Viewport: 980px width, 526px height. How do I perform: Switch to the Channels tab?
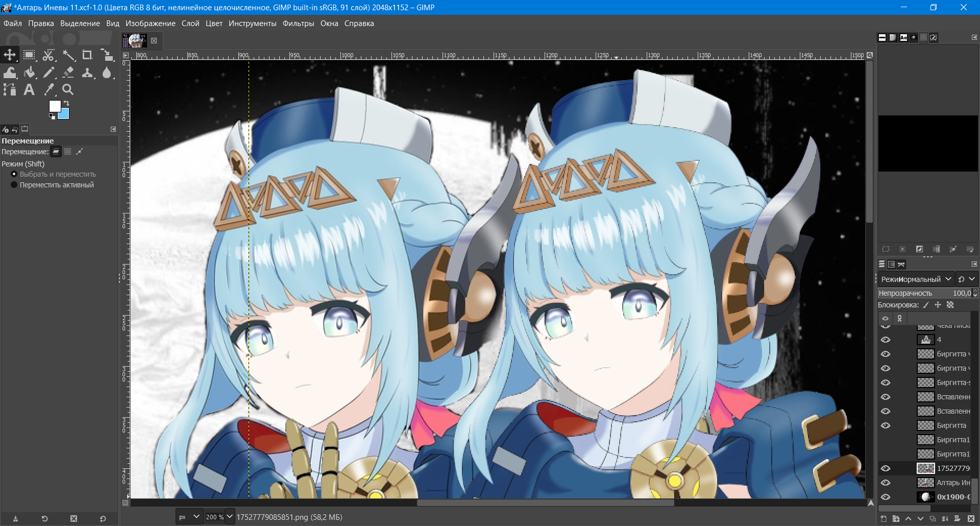pyautogui.click(x=891, y=264)
